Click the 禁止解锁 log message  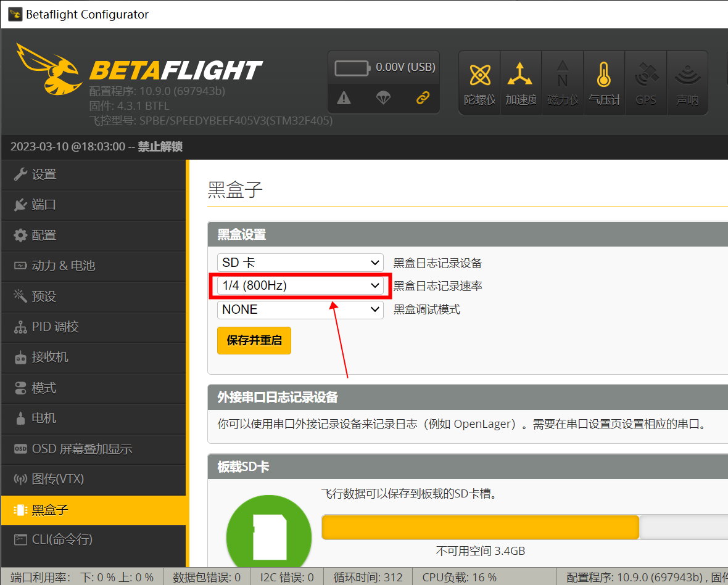(x=160, y=147)
